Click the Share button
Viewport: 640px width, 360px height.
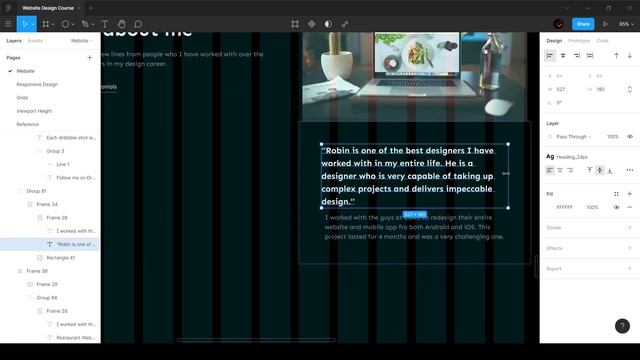583,24
